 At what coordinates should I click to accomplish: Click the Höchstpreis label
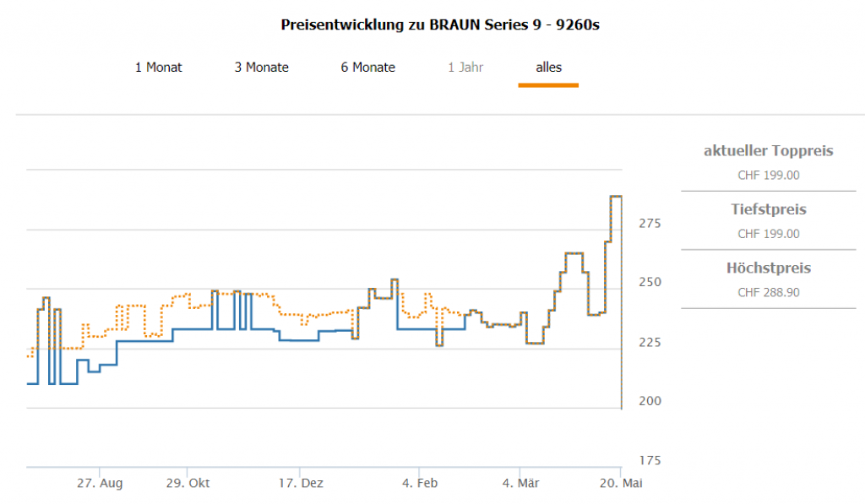(x=768, y=268)
